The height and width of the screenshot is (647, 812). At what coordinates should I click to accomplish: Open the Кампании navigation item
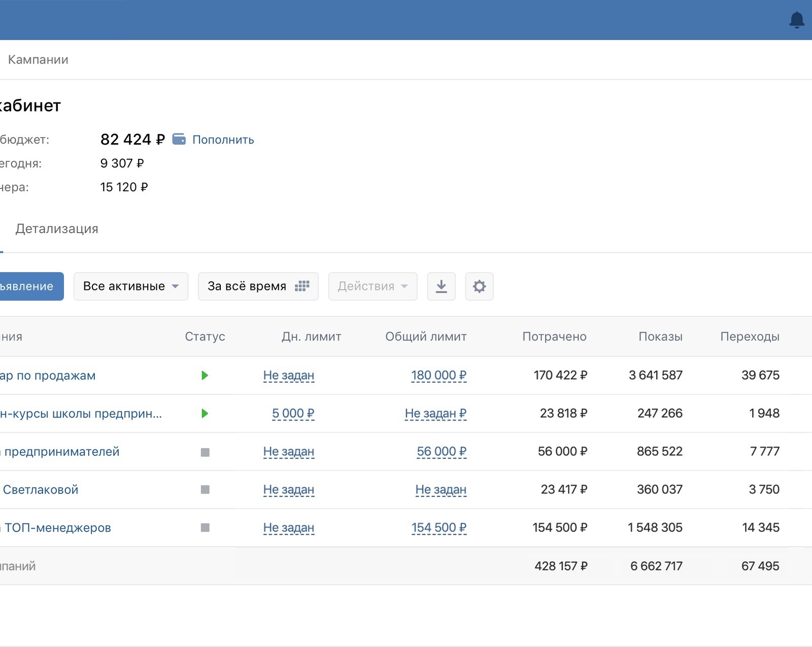pyautogui.click(x=38, y=59)
